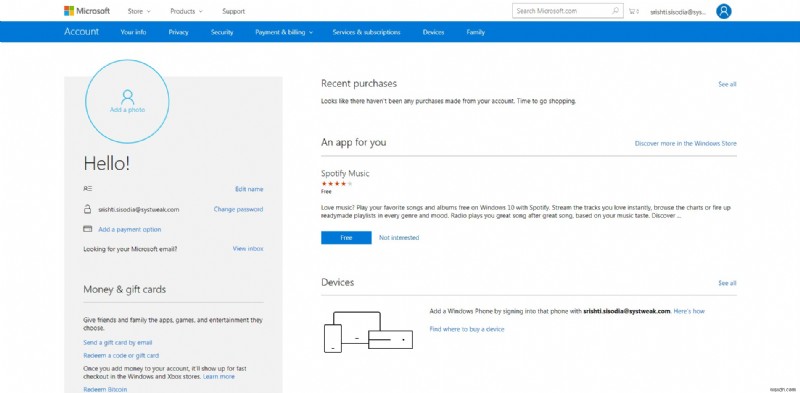Click account email in header
800x393 pixels.
point(678,12)
